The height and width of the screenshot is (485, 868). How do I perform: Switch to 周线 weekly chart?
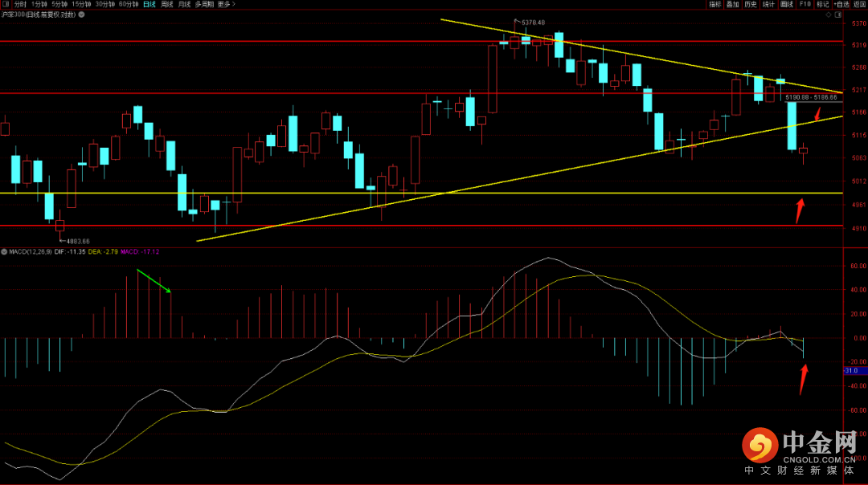tap(166, 4)
